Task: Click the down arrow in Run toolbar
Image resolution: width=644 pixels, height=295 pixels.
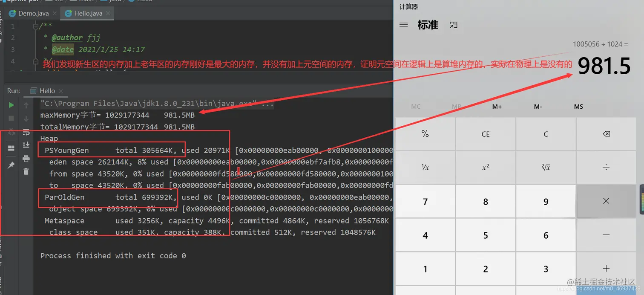Action: pyautogui.click(x=26, y=118)
